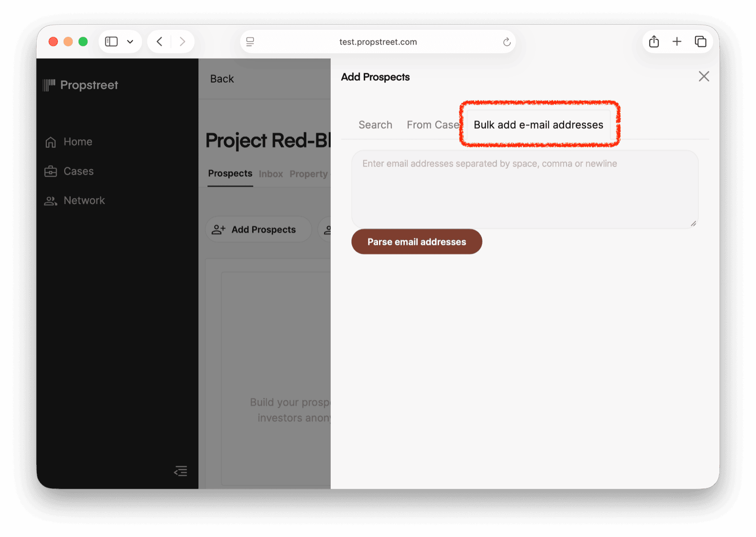Viewport: 756px width, 537px height.
Task: Toggle the Safari sidebar
Action: [x=111, y=42]
